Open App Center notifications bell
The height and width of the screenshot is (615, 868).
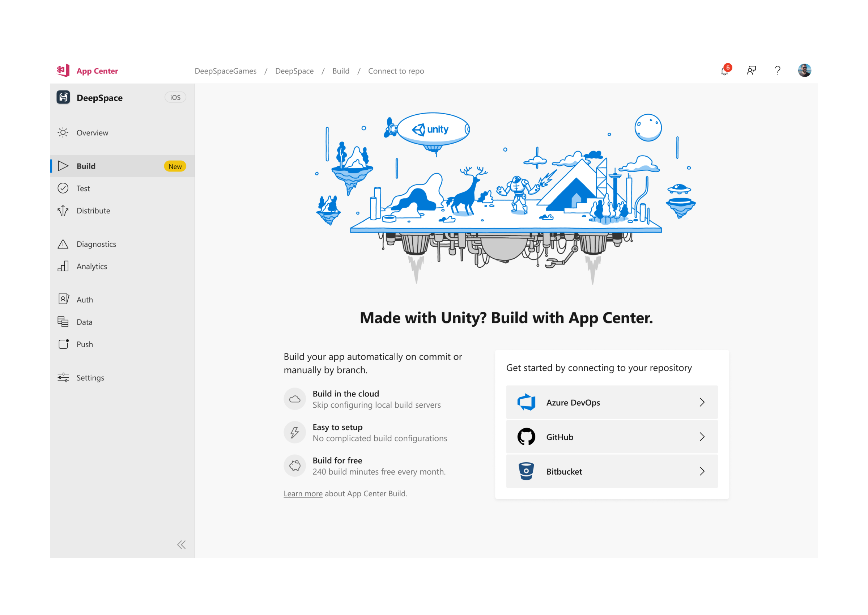(725, 71)
